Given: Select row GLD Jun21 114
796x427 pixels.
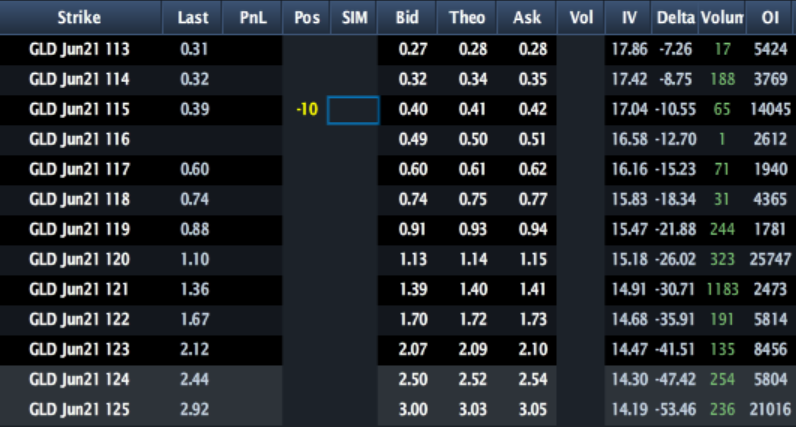Looking at the screenshot, I should click(x=398, y=80).
